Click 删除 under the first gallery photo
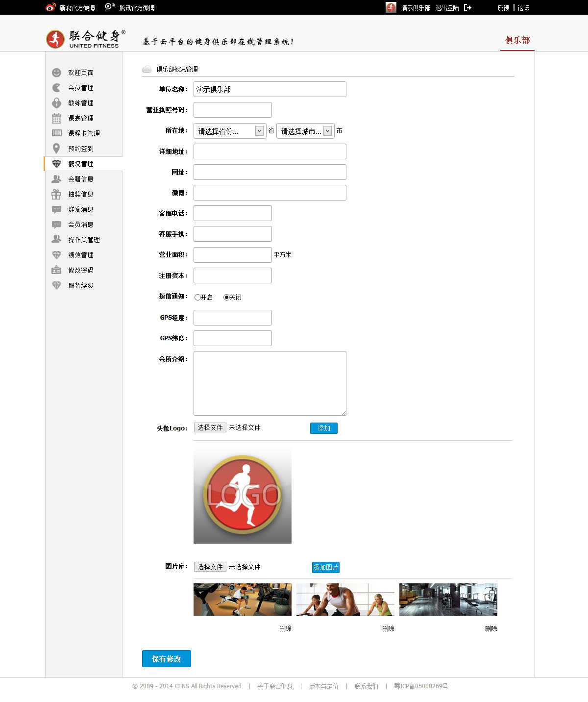 pyautogui.click(x=285, y=628)
